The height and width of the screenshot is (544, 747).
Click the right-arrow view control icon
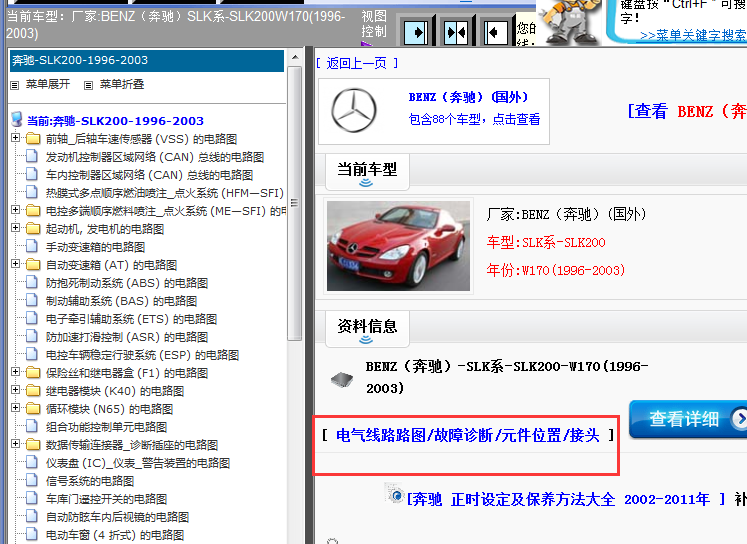[x=416, y=33]
